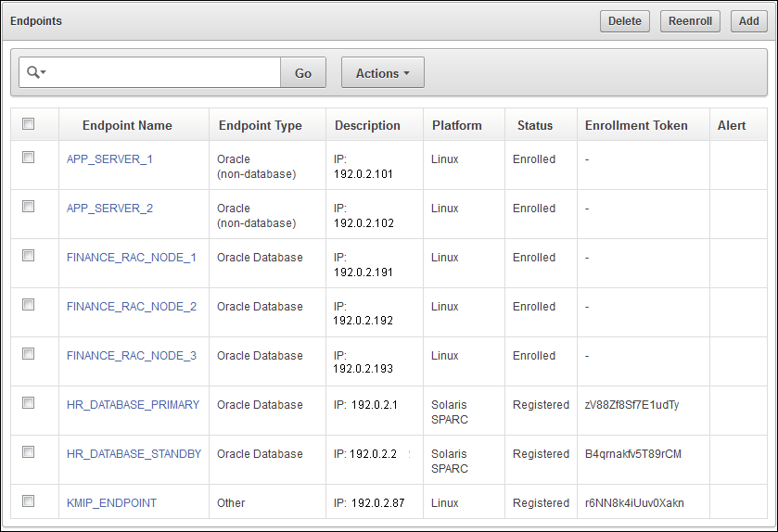Image resolution: width=778 pixels, height=532 pixels.
Task: Select token r6NN8k4iUuv0Xakn
Action: coord(634,502)
